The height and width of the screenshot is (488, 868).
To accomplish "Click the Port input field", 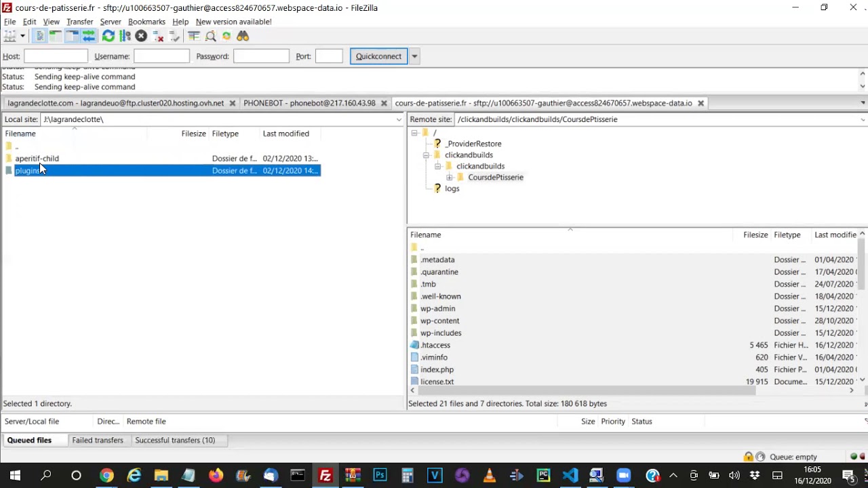I will tap(329, 56).
